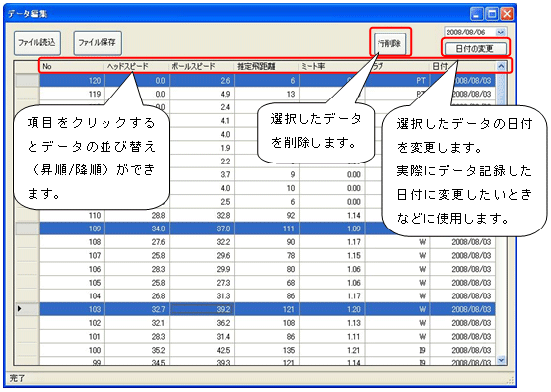Click date cell 2008/08/03 in row 107
Screen dimensions: 551x392
pos(462,256)
